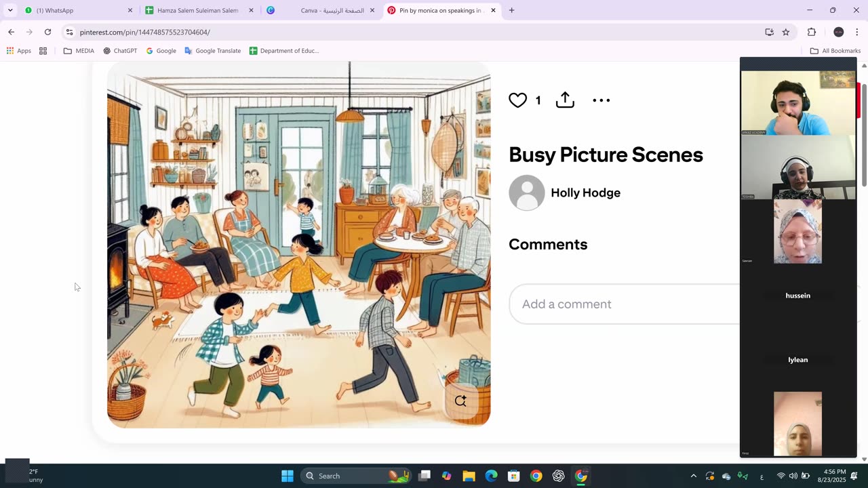The width and height of the screenshot is (868, 488).
Task: Open Chrome's three-dot customize menu
Action: point(857,32)
